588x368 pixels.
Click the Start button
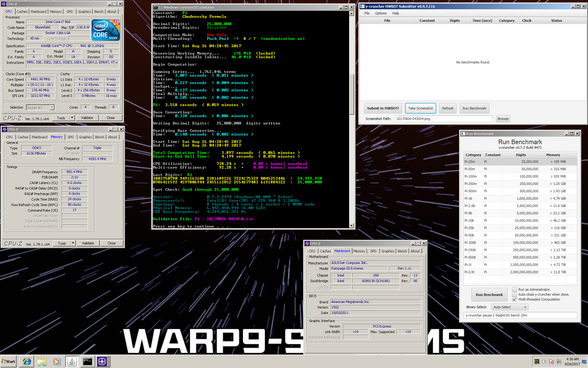tap(8, 362)
